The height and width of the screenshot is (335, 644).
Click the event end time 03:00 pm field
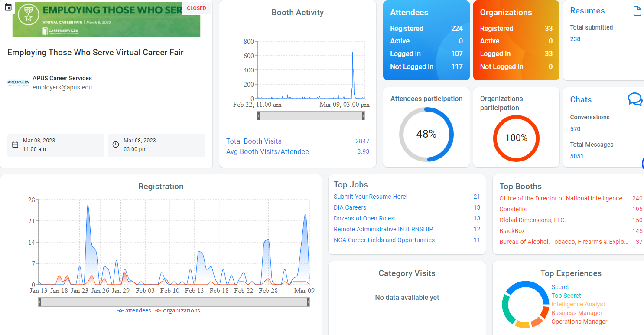click(x=156, y=145)
